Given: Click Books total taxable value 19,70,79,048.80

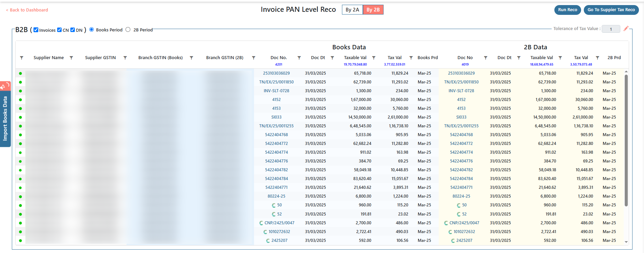Looking at the screenshot, I should 355,65.
